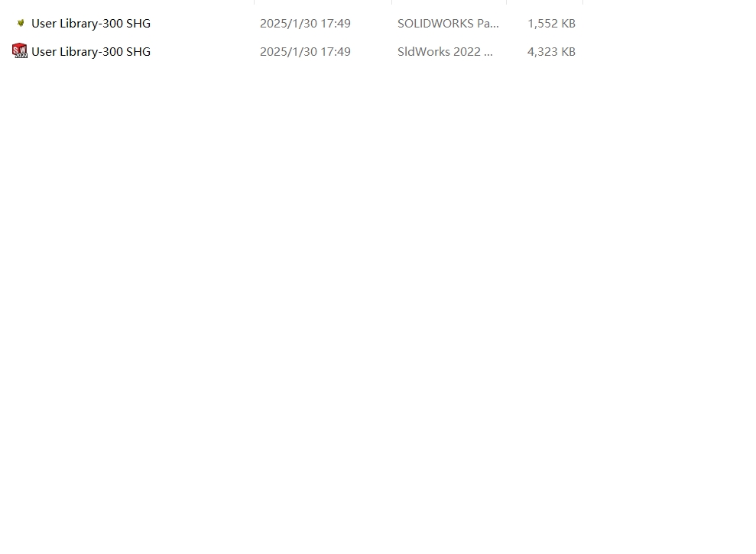Click the 'SOLIDWORKS Pa...' file type text
This screenshot has width=756, height=554.
(x=448, y=23)
